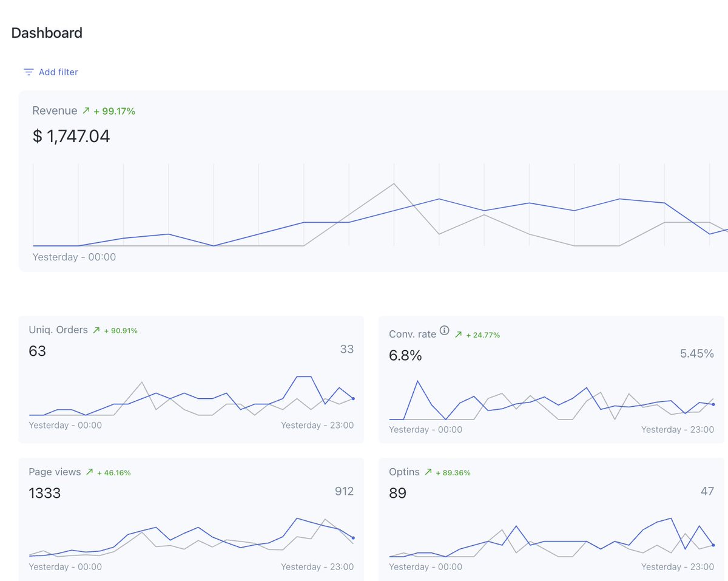This screenshot has width=728, height=581.
Task: Click the + 99.17% revenue change
Action: coord(114,112)
